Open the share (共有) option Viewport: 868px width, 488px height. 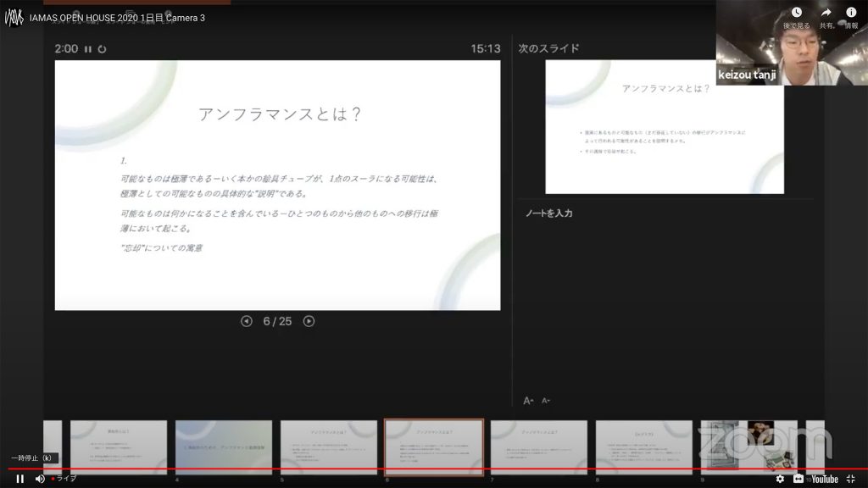pos(826,18)
